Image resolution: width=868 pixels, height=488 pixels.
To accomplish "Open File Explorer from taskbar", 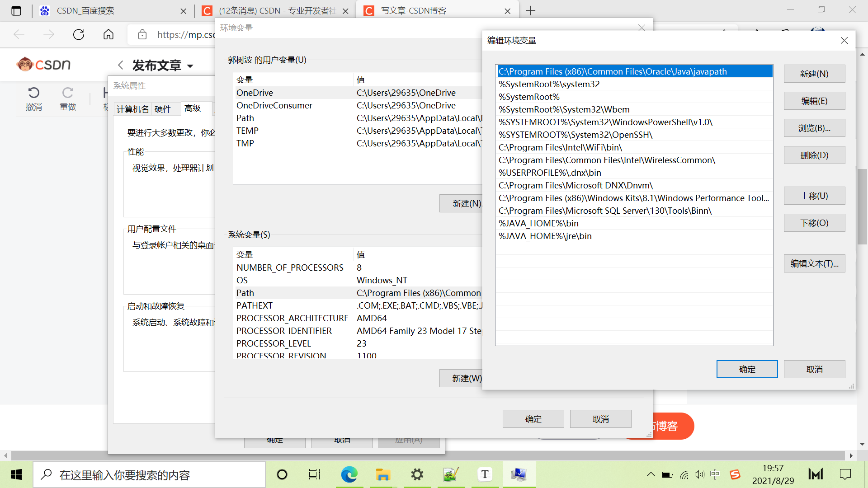I will coord(383,474).
